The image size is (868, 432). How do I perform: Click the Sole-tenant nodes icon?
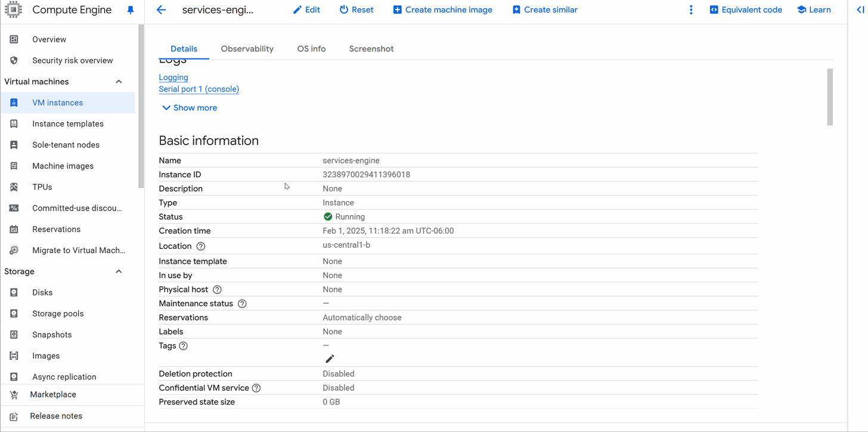14,145
